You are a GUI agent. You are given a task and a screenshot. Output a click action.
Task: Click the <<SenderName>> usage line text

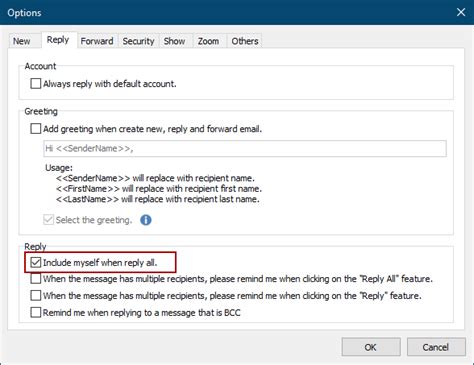[x=155, y=178]
